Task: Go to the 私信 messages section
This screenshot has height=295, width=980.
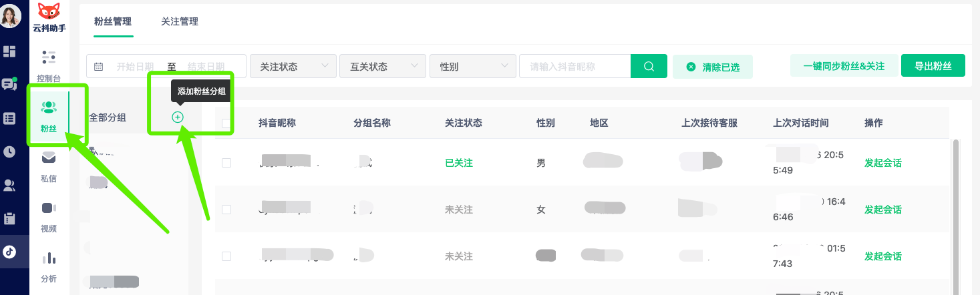Action: [x=49, y=166]
